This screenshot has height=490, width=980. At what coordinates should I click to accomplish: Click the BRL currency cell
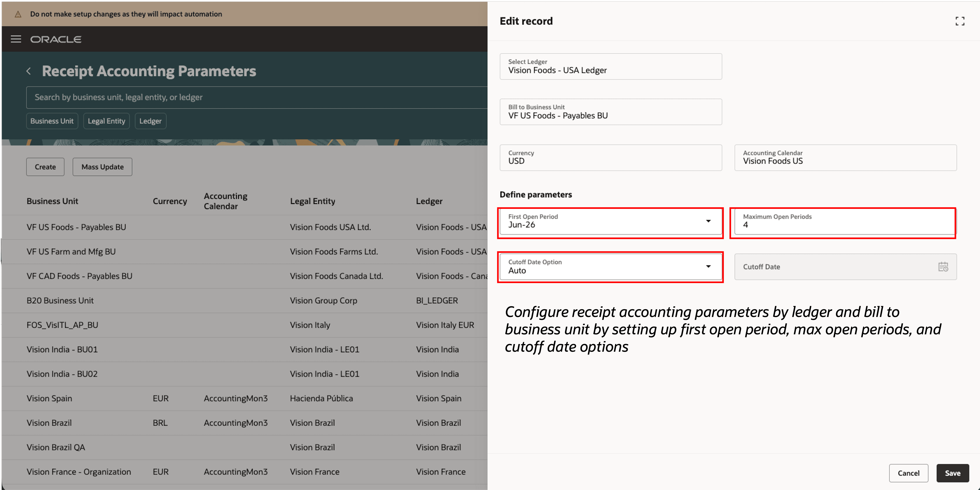160,423
